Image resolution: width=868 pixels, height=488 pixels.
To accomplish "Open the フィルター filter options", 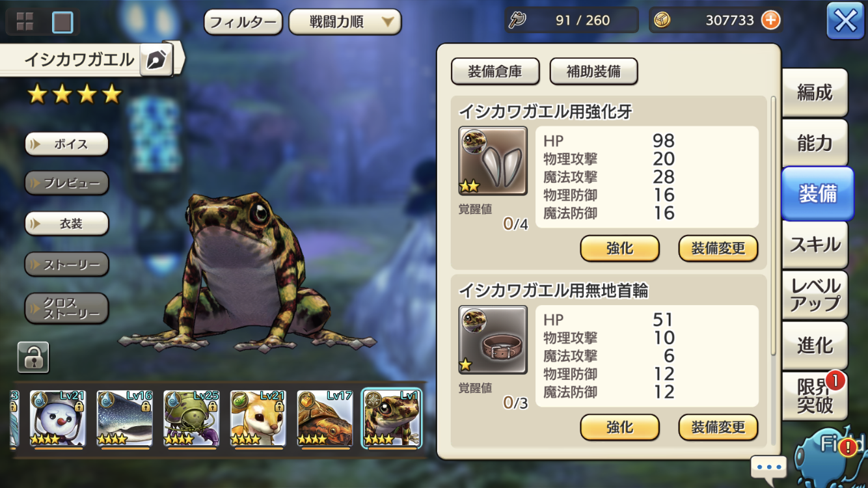I will [243, 22].
